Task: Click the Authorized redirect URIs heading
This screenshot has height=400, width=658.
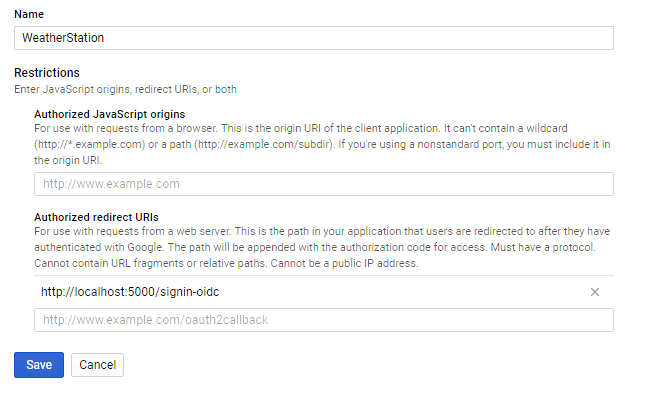Action: pyautogui.click(x=97, y=217)
